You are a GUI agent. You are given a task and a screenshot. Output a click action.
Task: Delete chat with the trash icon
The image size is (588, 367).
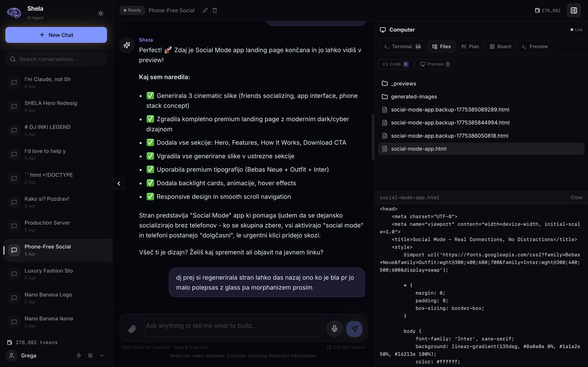click(215, 10)
